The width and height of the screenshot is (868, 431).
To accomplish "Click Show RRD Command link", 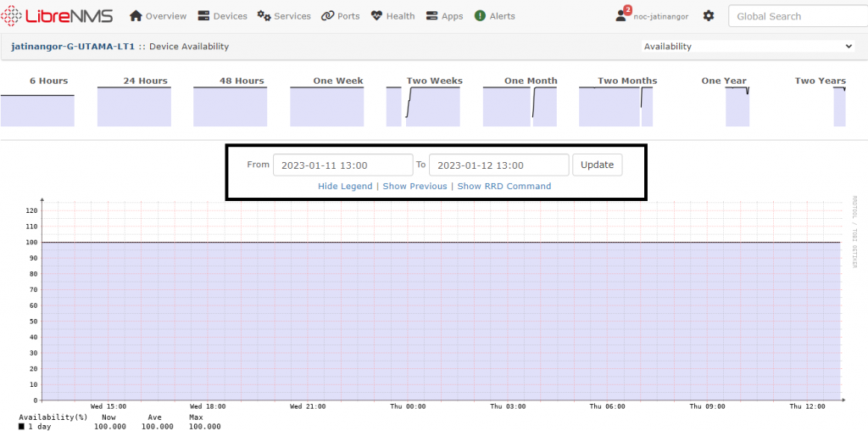I will pos(504,186).
